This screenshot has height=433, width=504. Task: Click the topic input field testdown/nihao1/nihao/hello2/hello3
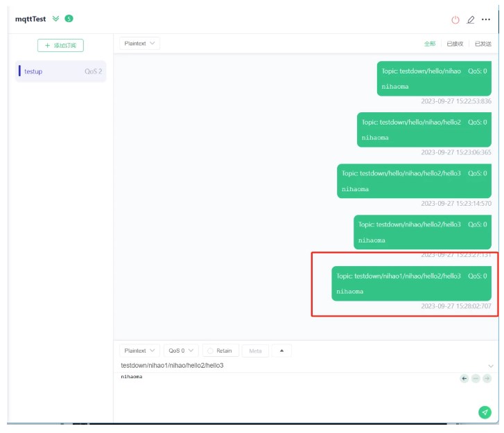tap(302, 366)
